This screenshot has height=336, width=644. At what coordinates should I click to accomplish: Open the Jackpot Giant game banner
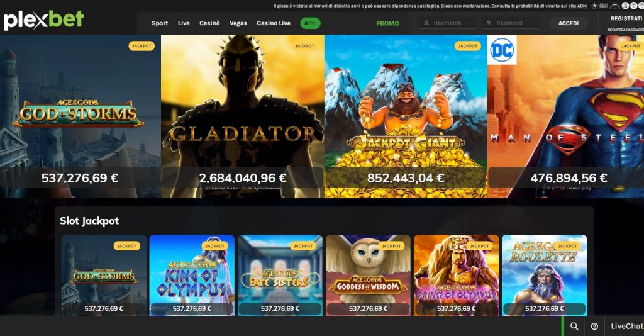pyautogui.click(x=406, y=116)
